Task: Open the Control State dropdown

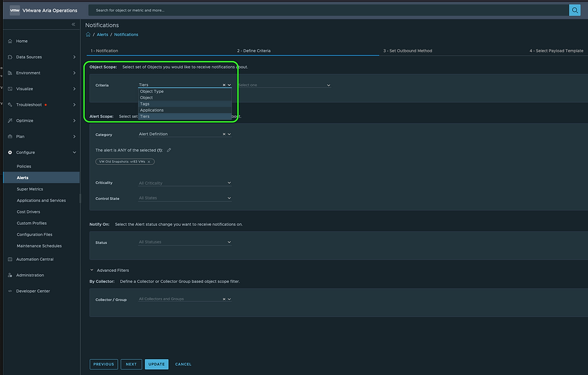Action: pyautogui.click(x=185, y=198)
